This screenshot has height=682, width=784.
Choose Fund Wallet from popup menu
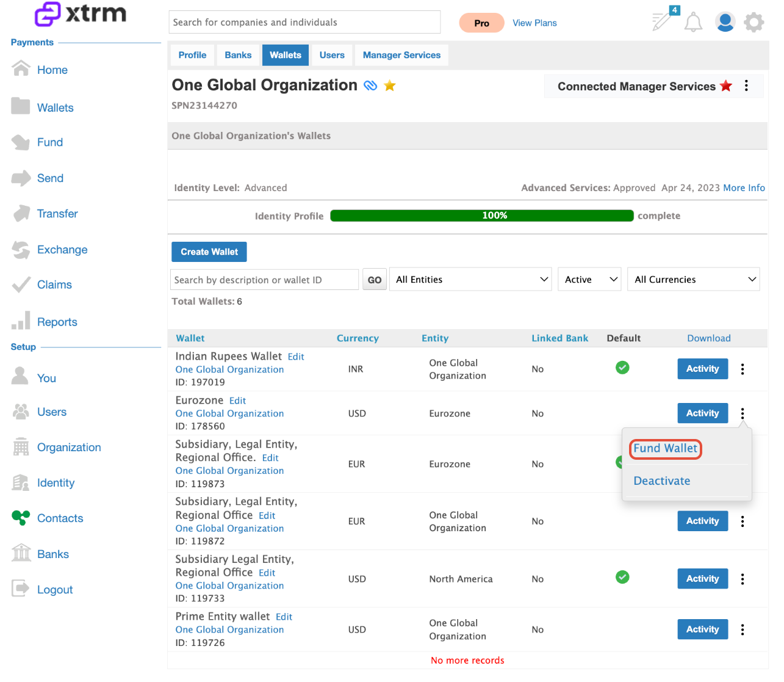coord(665,448)
